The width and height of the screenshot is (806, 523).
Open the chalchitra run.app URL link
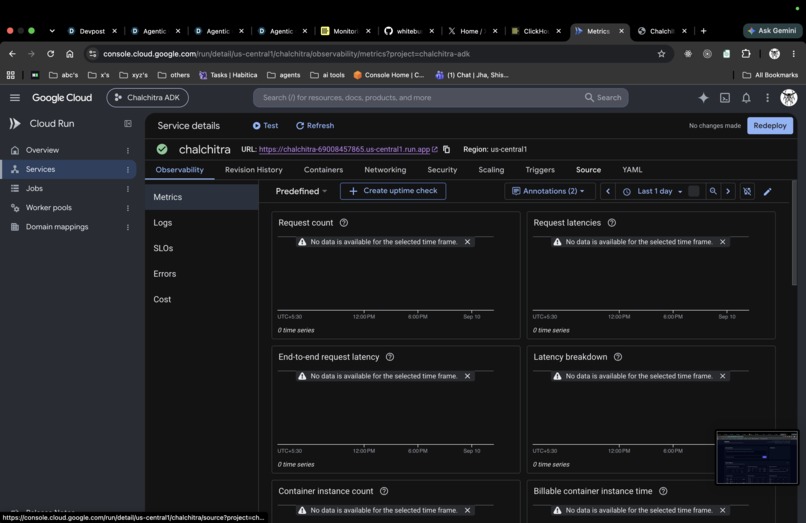click(348, 149)
